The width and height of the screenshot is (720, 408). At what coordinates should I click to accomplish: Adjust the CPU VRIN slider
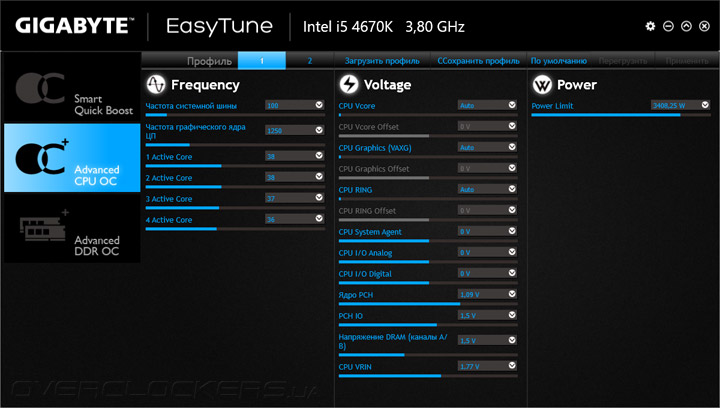point(428,376)
